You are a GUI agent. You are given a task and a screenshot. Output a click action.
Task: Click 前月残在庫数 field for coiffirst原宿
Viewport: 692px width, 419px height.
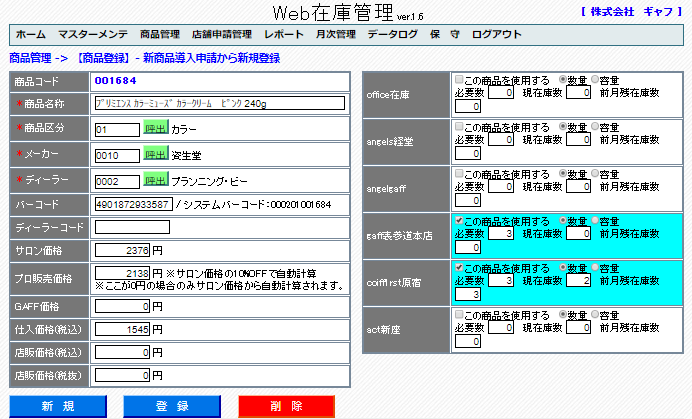[468, 294]
